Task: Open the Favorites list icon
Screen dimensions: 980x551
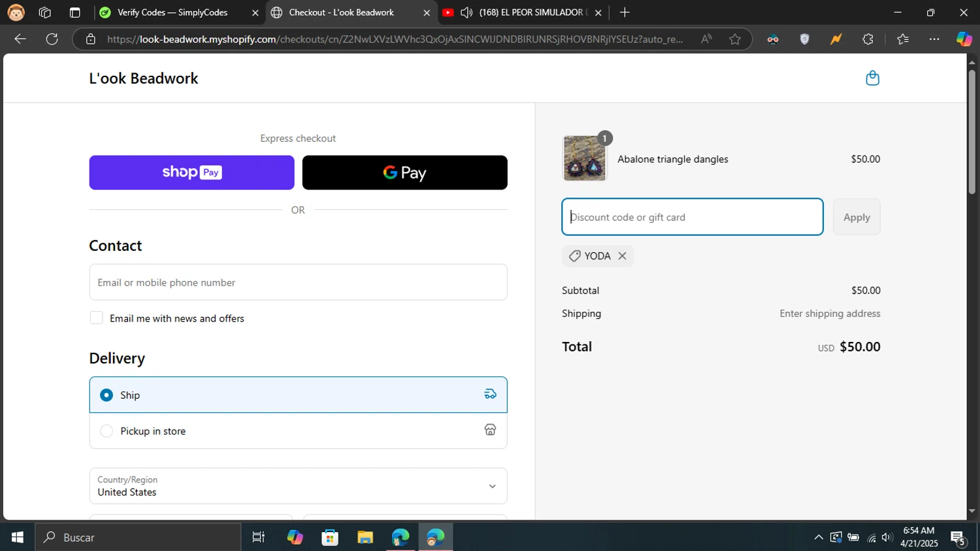Action: click(x=903, y=39)
